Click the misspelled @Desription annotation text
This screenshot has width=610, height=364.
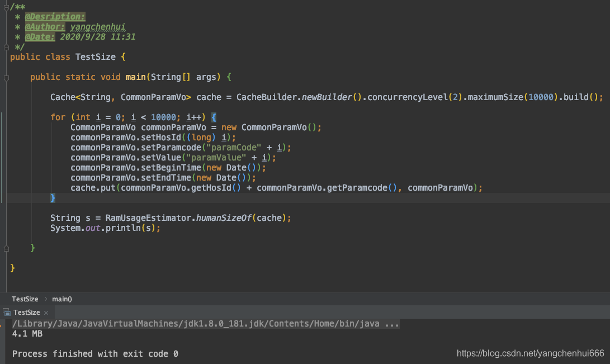(x=54, y=16)
